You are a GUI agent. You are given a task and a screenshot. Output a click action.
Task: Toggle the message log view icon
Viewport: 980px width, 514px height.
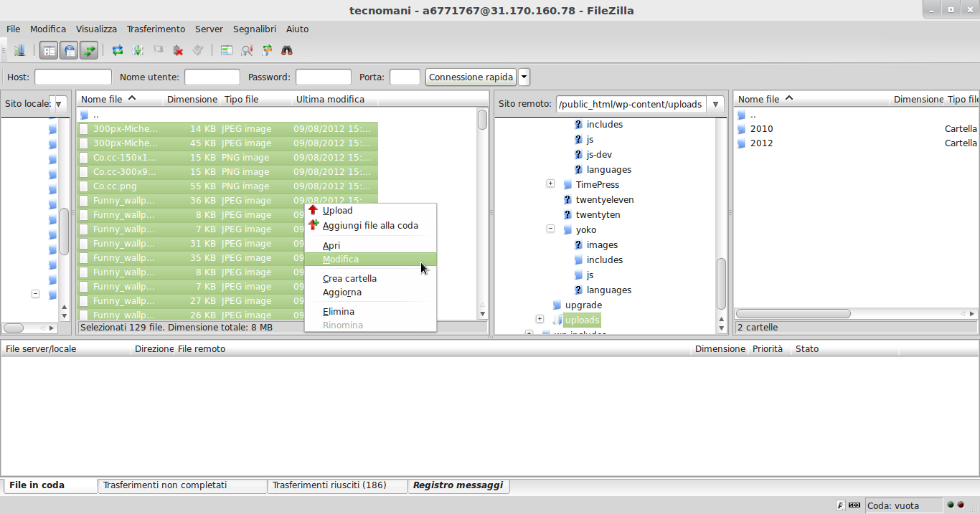coord(49,50)
